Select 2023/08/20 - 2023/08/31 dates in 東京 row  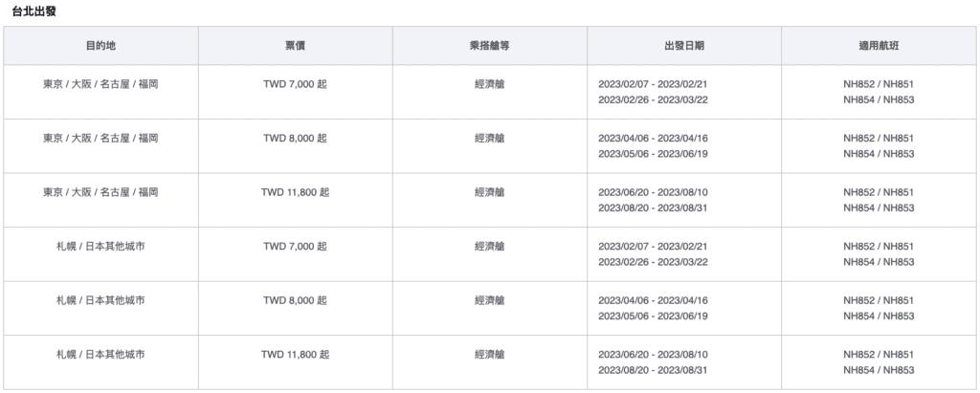(x=653, y=208)
